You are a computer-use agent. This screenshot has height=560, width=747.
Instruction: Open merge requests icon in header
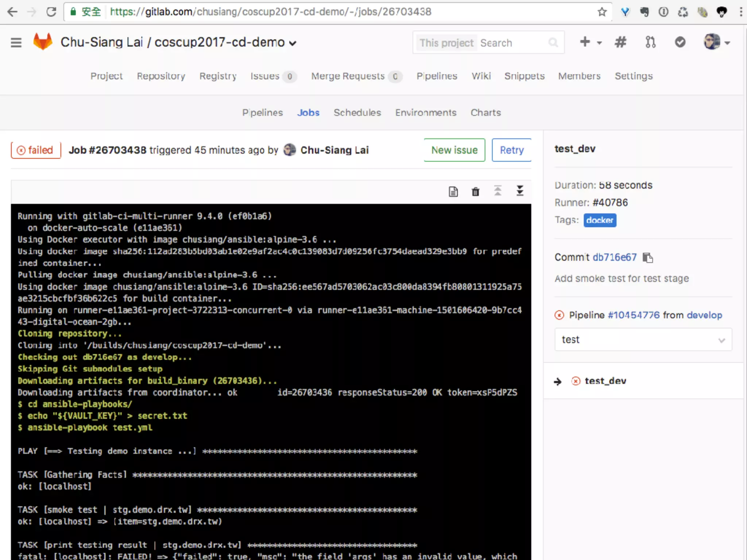(650, 42)
